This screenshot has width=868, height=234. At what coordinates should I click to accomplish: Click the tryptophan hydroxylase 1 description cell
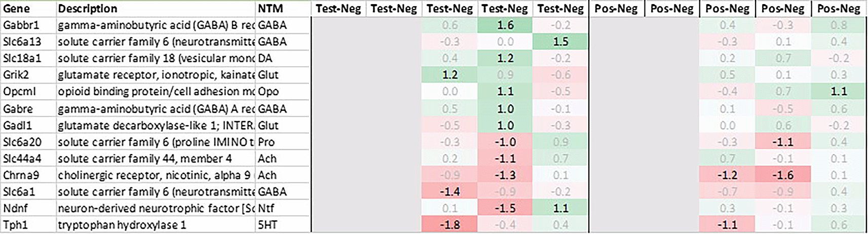(x=156, y=225)
